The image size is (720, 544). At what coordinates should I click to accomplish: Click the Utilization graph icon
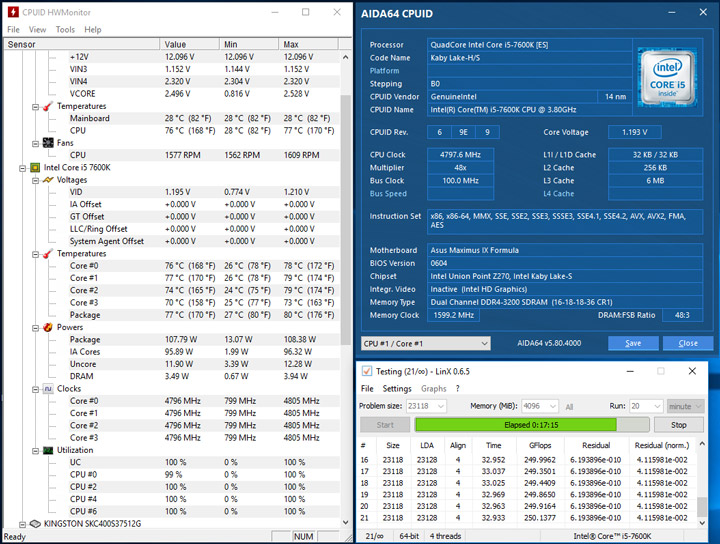[x=48, y=450]
